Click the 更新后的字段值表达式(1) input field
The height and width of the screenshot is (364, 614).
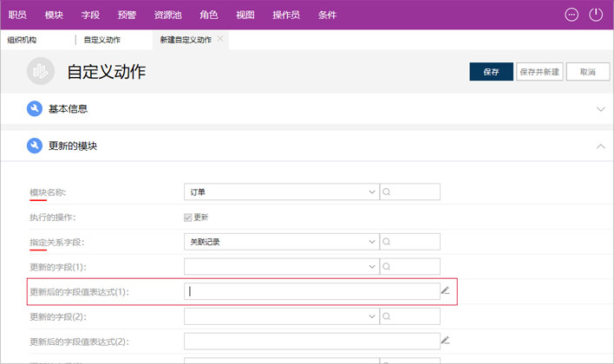[x=310, y=292]
